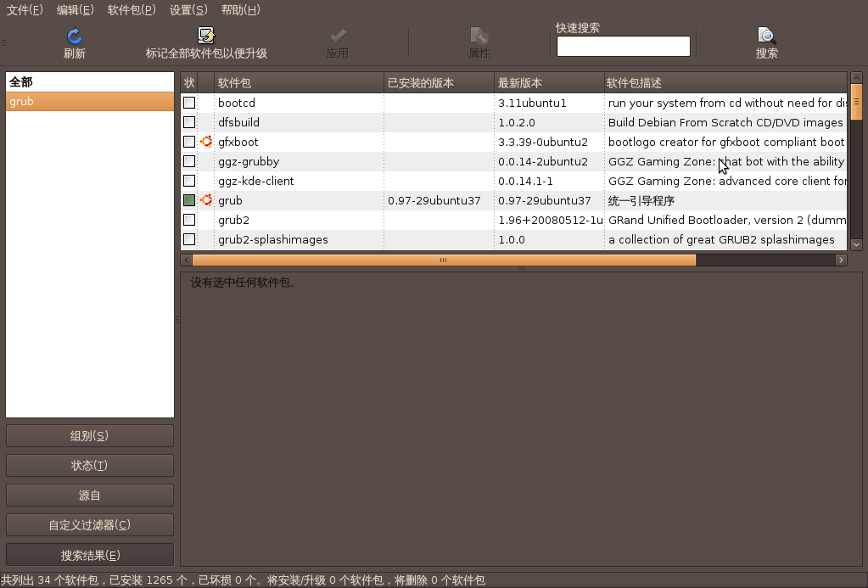Select the grub entry in the left list
Viewport: 868px width, 588px height.
[90, 101]
